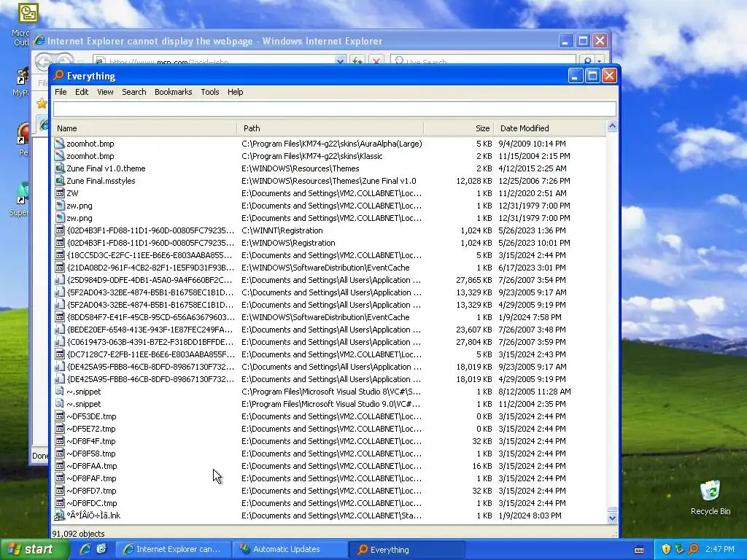Click the 9/4/2009 10:14 PM date cell
The width and height of the screenshot is (747, 560).
tap(532, 144)
